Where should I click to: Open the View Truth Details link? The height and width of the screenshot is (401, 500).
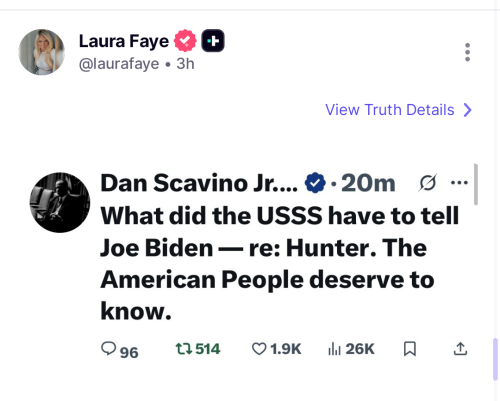tap(389, 110)
